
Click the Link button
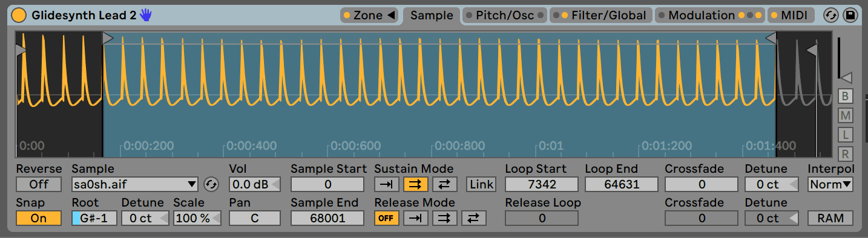tap(481, 184)
